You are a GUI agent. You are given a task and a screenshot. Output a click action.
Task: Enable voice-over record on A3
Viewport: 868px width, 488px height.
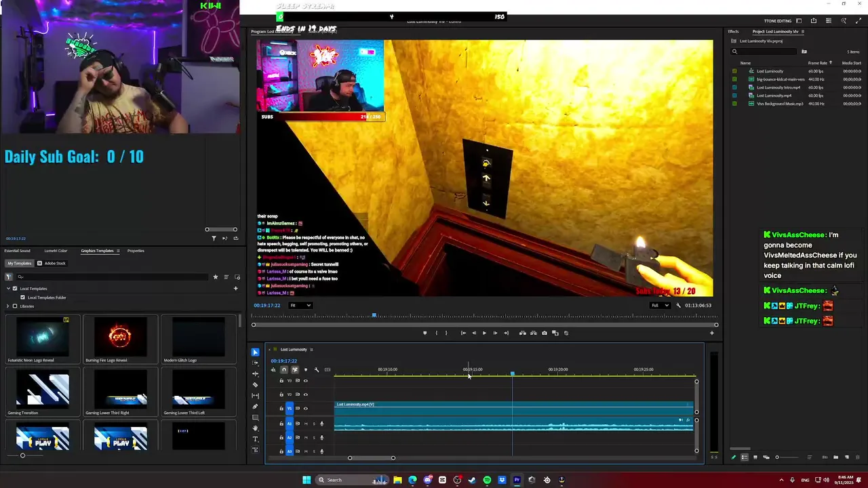[x=321, y=451]
